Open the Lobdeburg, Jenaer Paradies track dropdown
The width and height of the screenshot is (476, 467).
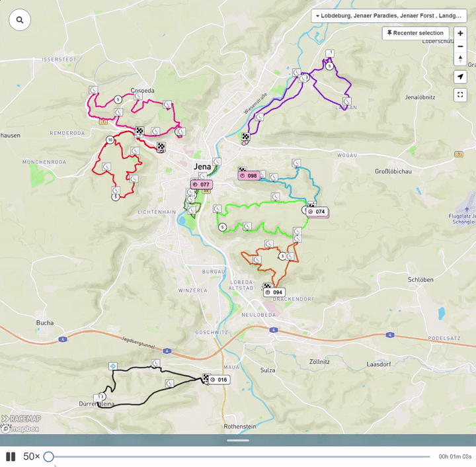[389, 16]
